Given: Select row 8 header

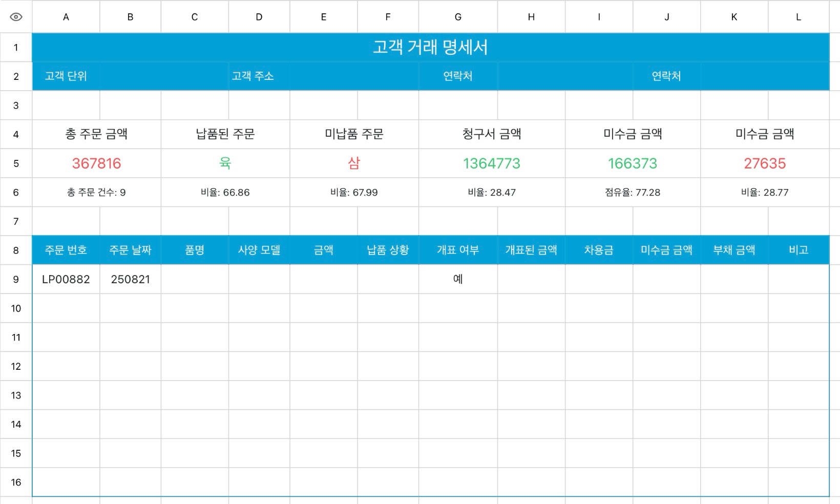Looking at the screenshot, I should (x=16, y=250).
